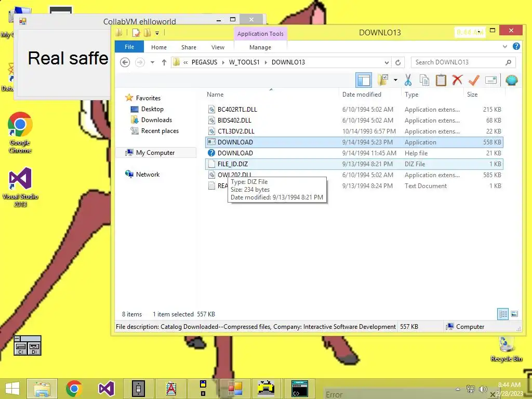Click Windows Start button on taskbar
The height and width of the screenshot is (399, 532).
click(12, 389)
